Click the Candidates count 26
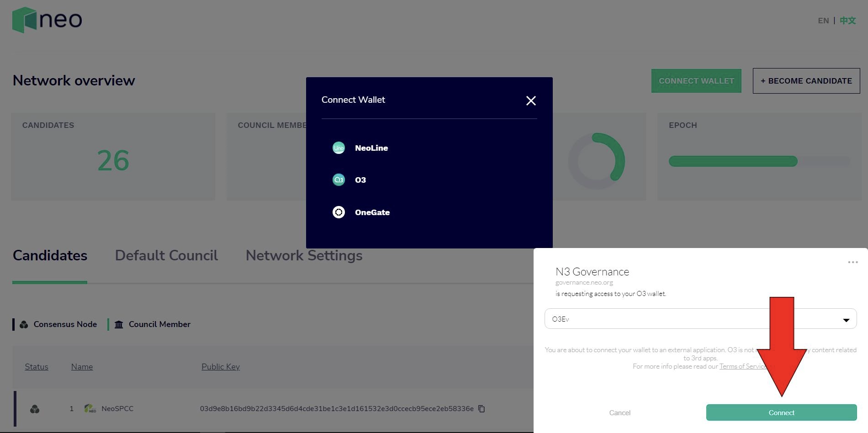 [x=113, y=161]
